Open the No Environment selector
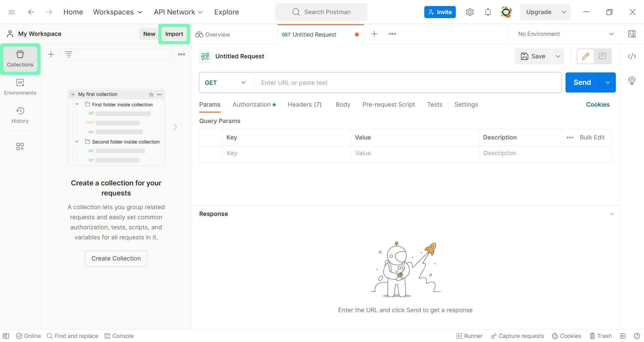The width and height of the screenshot is (644, 342). click(566, 34)
